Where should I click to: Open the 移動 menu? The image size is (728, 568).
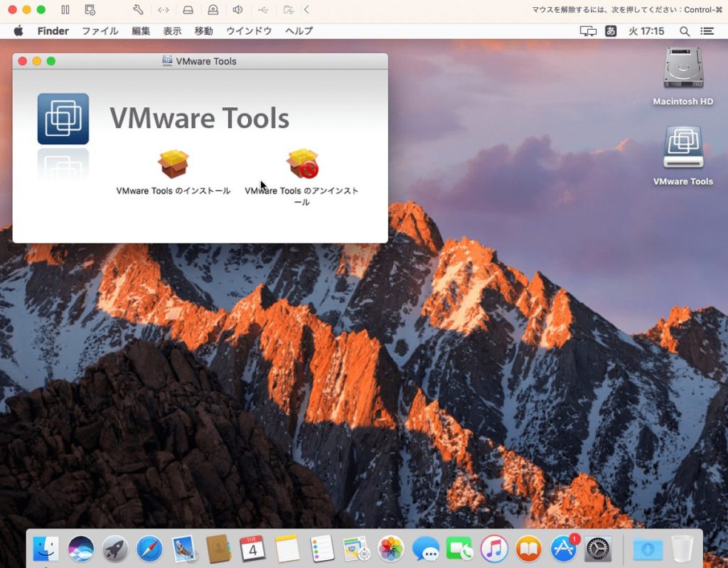pos(203,31)
